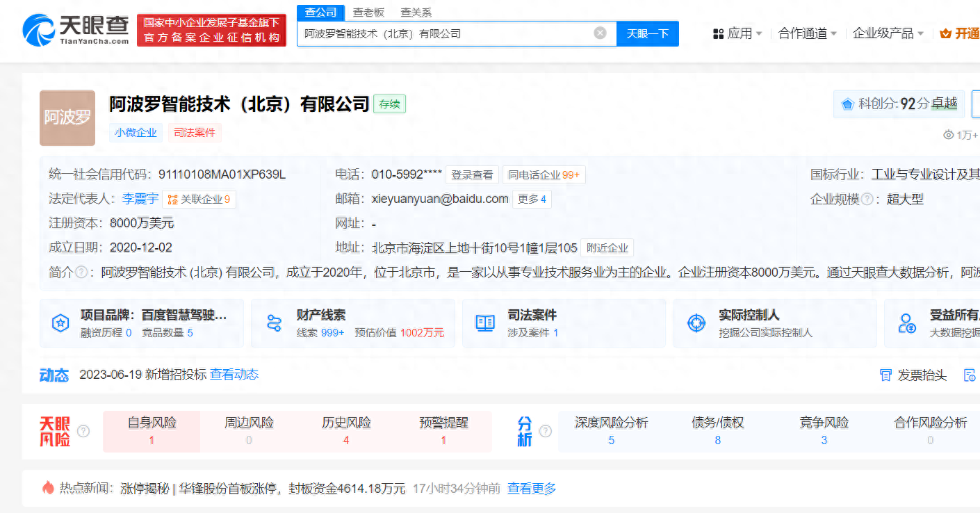
Task: Click the 司法案件 red tag
Action: coord(195,133)
